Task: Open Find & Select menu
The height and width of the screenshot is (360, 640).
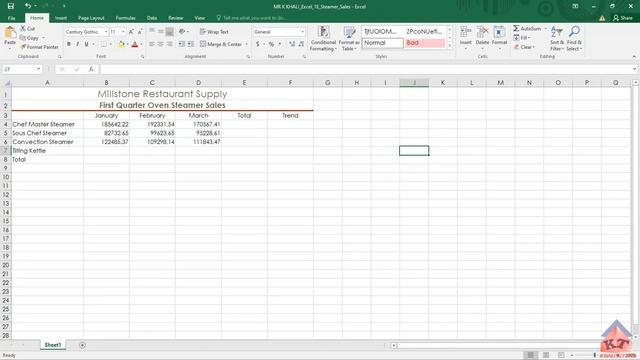Action: pyautogui.click(x=574, y=38)
